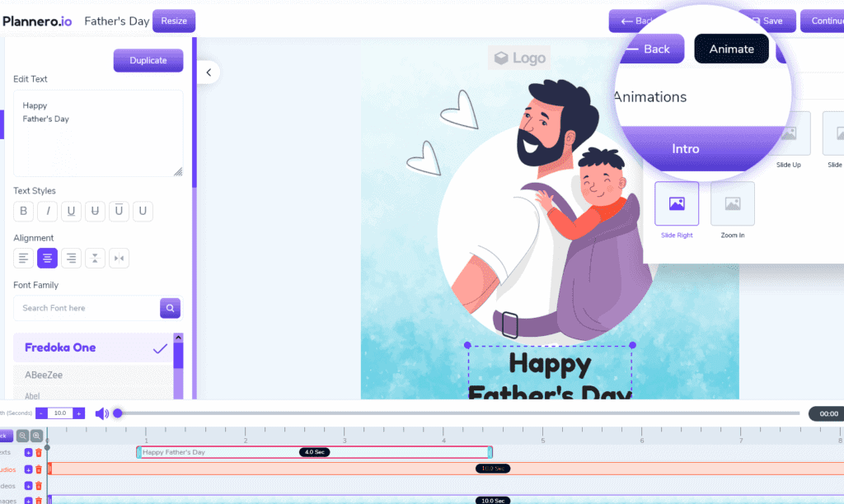Enable center text alignment

coord(47,258)
